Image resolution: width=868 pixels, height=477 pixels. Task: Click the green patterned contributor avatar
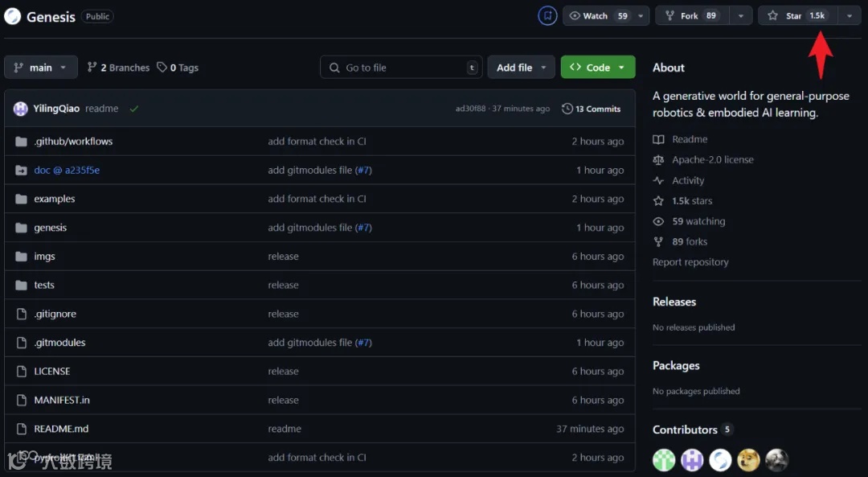coord(664,460)
